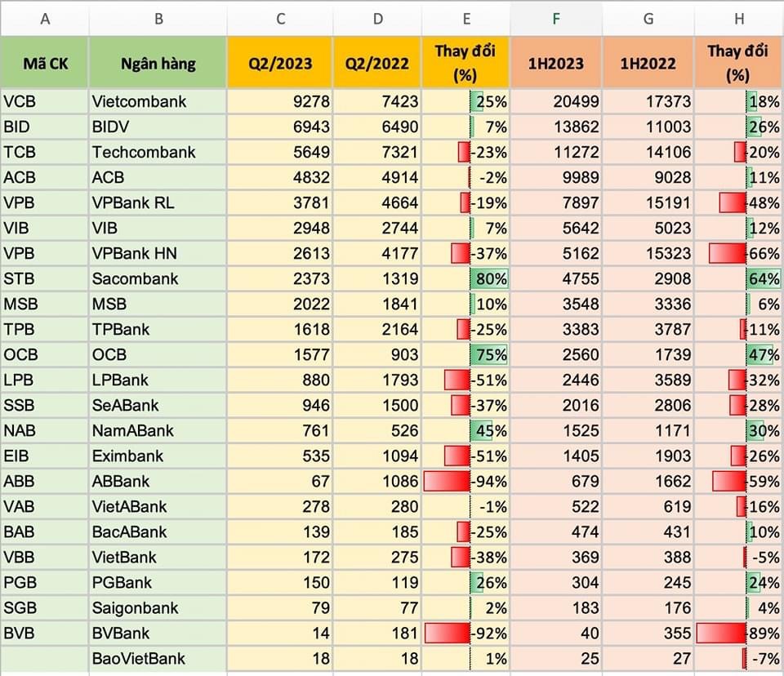This screenshot has height=676, width=784.
Task: Click the 'Ngân hàng' header cell
Action: click(158, 63)
